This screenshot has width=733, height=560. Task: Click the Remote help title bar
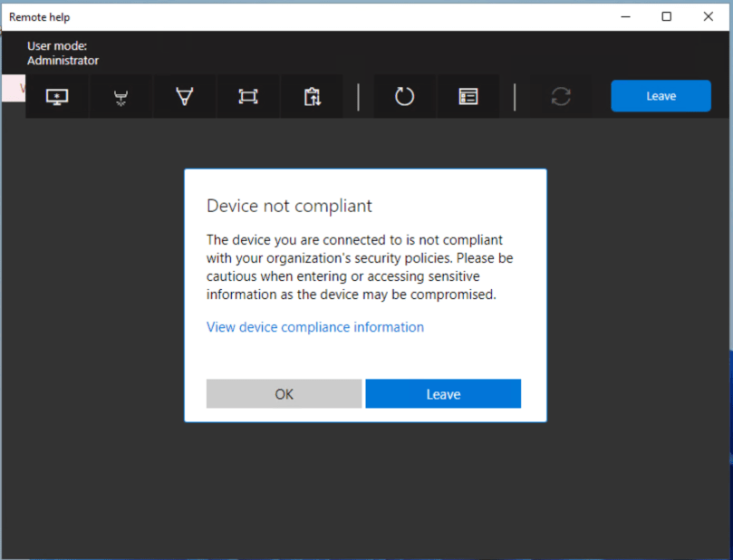click(272, 16)
